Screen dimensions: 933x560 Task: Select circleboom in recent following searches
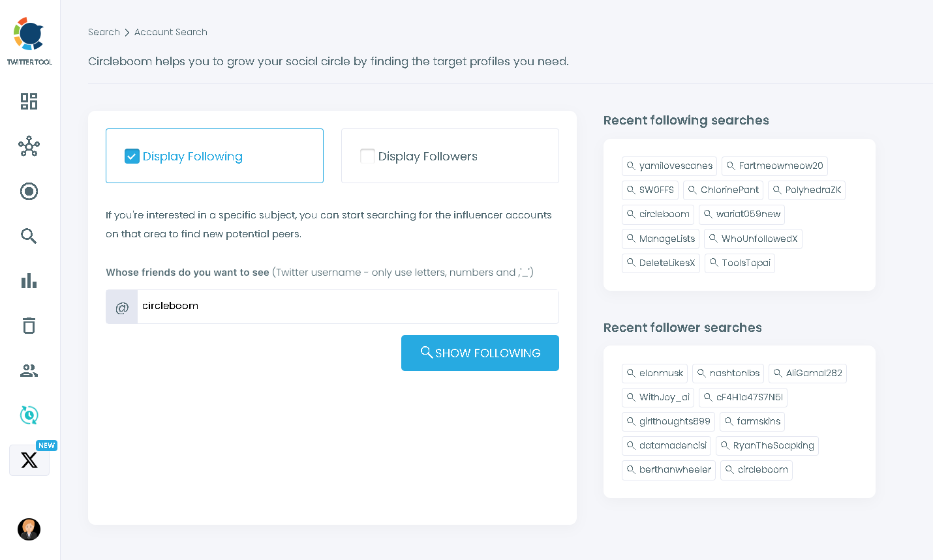coord(658,214)
